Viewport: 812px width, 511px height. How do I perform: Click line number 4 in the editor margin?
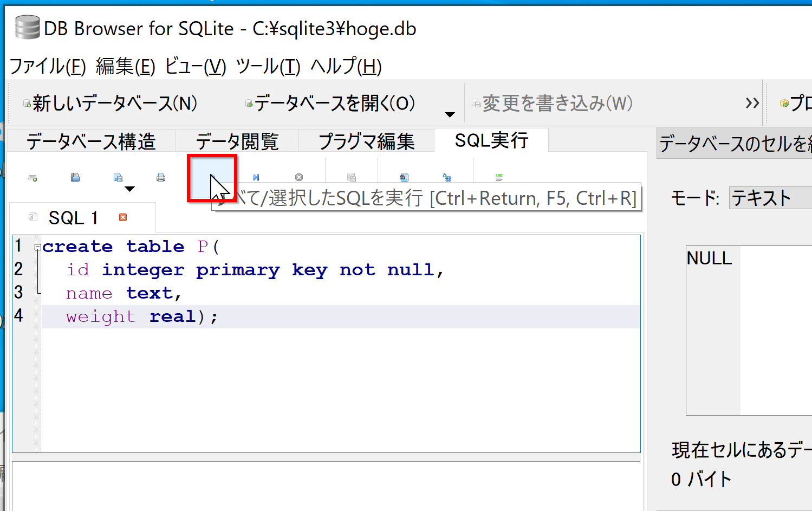tap(18, 316)
